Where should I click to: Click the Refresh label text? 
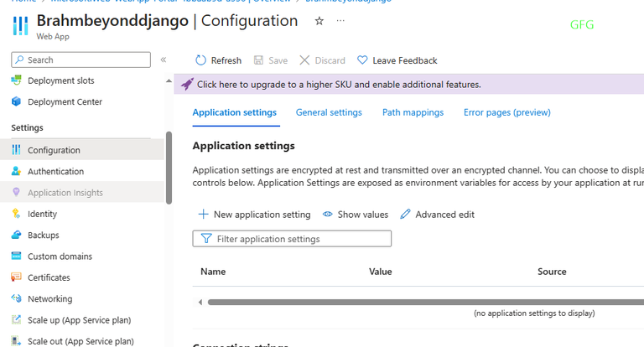pyautogui.click(x=226, y=61)
